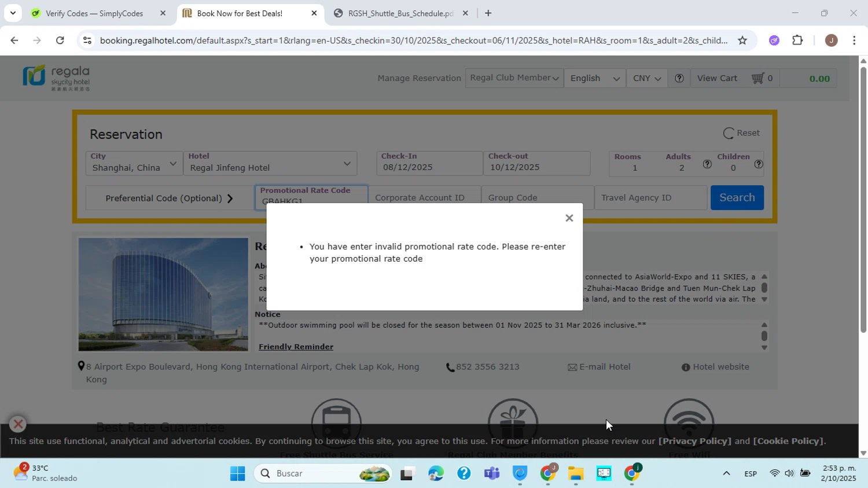This screenshot has width=868, height=488.
Task: Click the Check-out date field
Action: tap(536, 163)
